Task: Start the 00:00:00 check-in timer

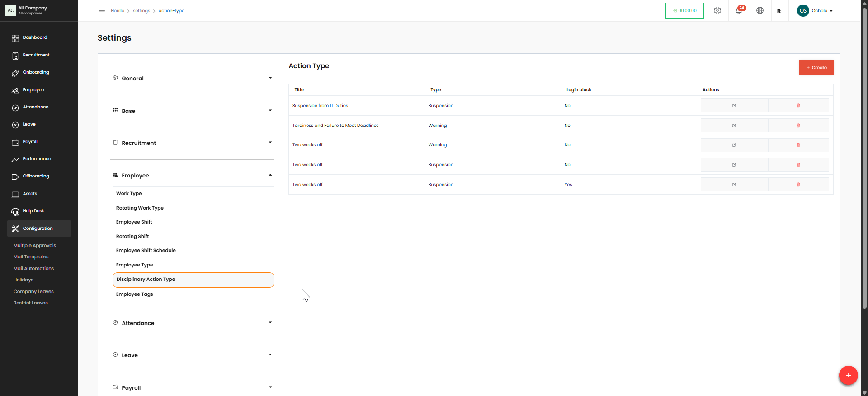Action: (x=684, y=11)
